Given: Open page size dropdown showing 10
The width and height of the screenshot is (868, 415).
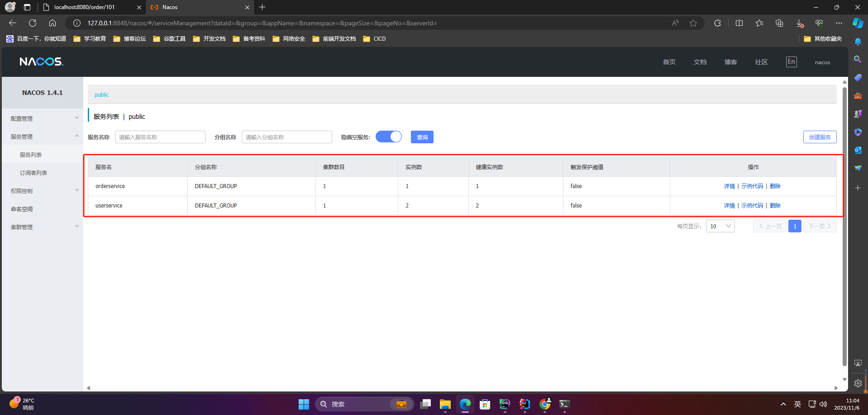Looking at the screenshot, I should click(720, 226).
